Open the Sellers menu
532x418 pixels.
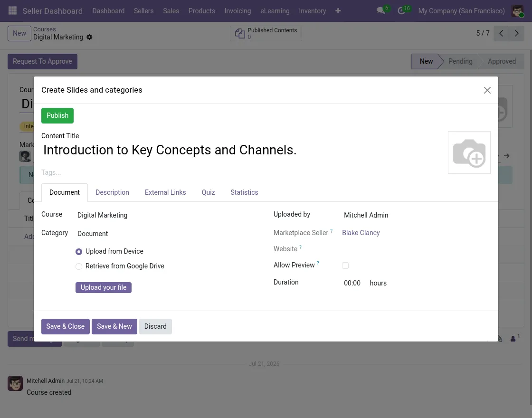143,11
